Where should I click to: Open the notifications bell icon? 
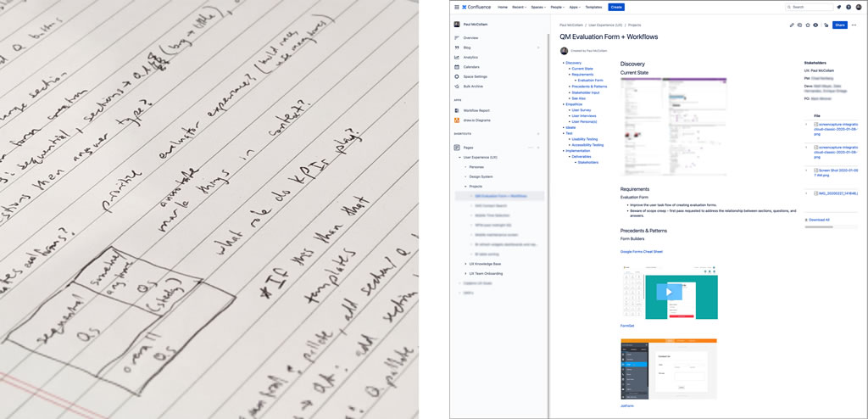coord(839,7)
